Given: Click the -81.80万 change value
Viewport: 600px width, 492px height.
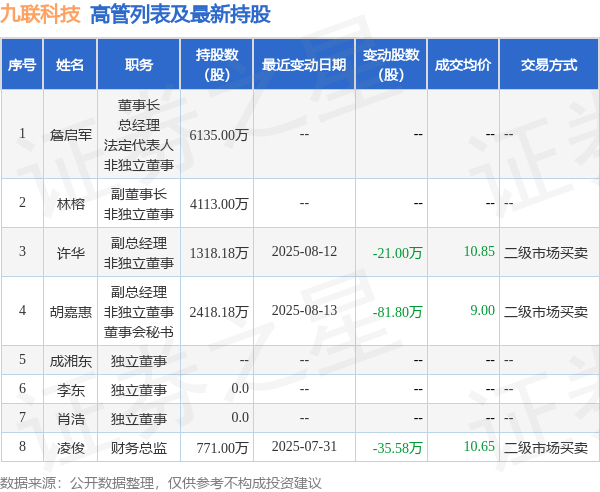Looking at the screenshot, I should pyautogui.click(x=398, y=312).
